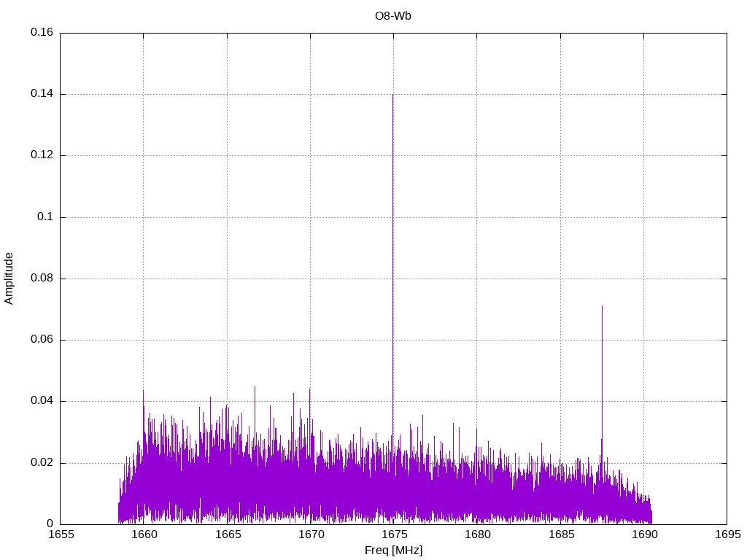Click the 0 y-axis tick label
Viewport: 747px width, 560px height.
click(50, 524)
